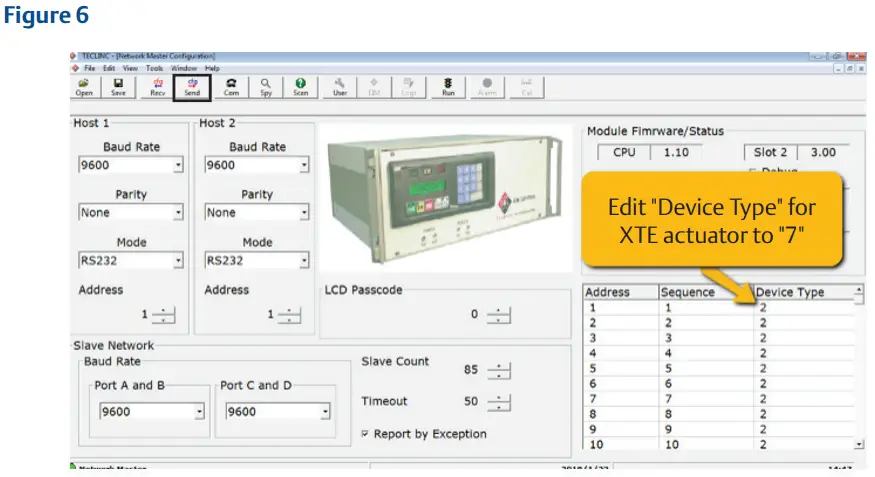Click the Timeout spinner
This screenshot has height=477, width=875.
pyautogui.click(x=499, y=402)
